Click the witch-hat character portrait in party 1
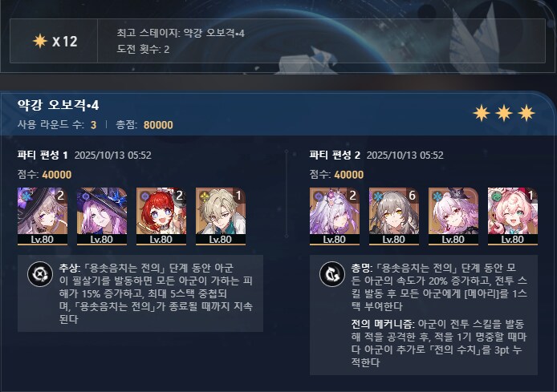Image resolution: width=557 pixels, height=392 pixels. click(43, 216)
